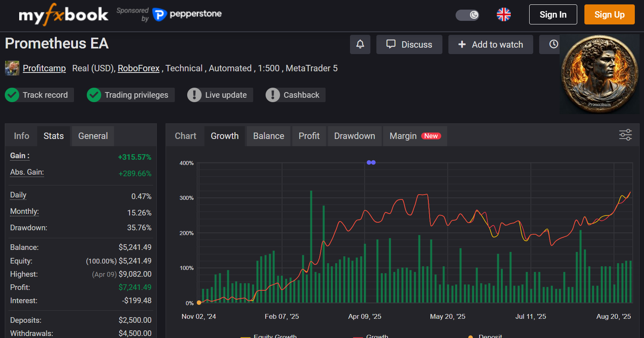Viewport: 644px width, 338px height.
Task: Click the Apr 09, '25 axis label
Action: click(x=365, y=316)
